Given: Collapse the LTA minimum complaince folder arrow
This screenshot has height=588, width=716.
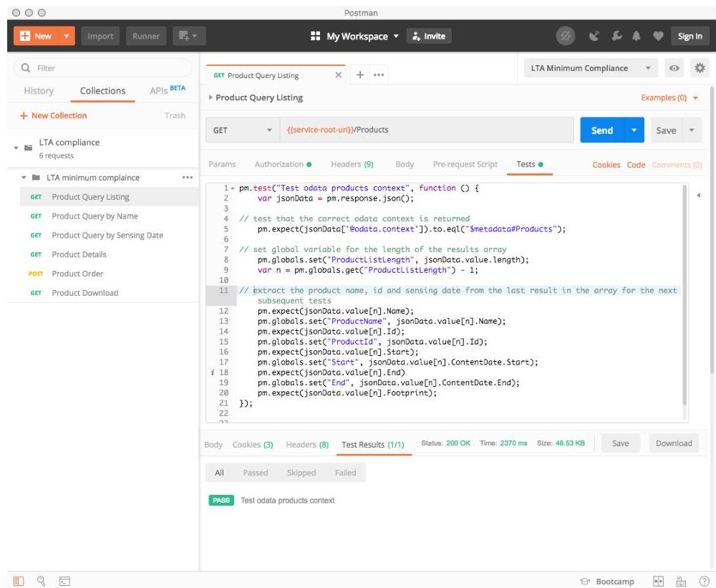Looking at the screenshot, I should tap(24, 178).
